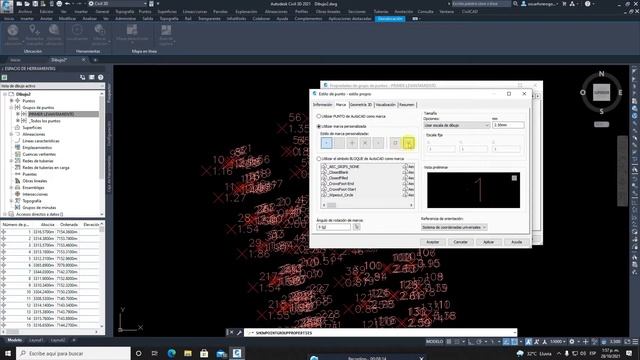Screen dimensions: 640x360
Task: Open File Explorer from the taskbar
Action: click(x=188, y=353)
